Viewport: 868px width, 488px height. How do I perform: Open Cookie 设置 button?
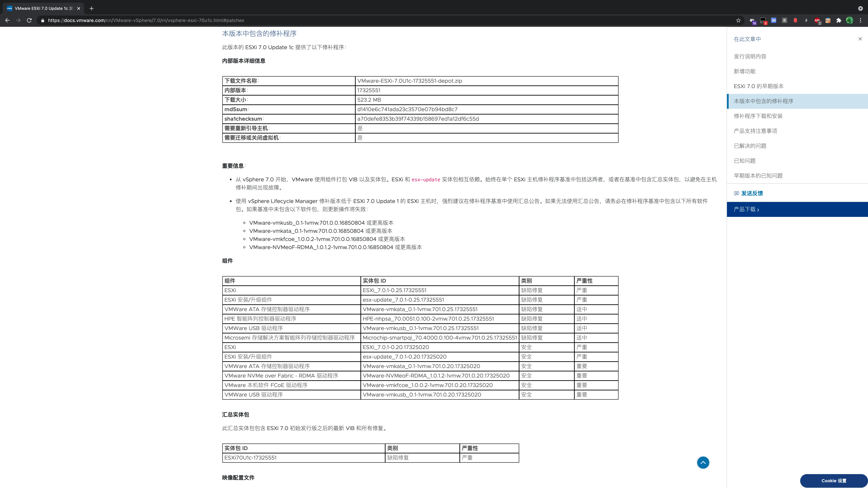pyautogui.click(x=834, y=481)
